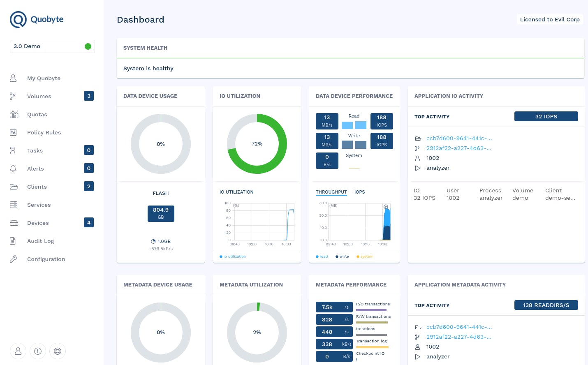Open the Quotas section
588x365 pixels.
pyautogui.click(x=37, y=114)
